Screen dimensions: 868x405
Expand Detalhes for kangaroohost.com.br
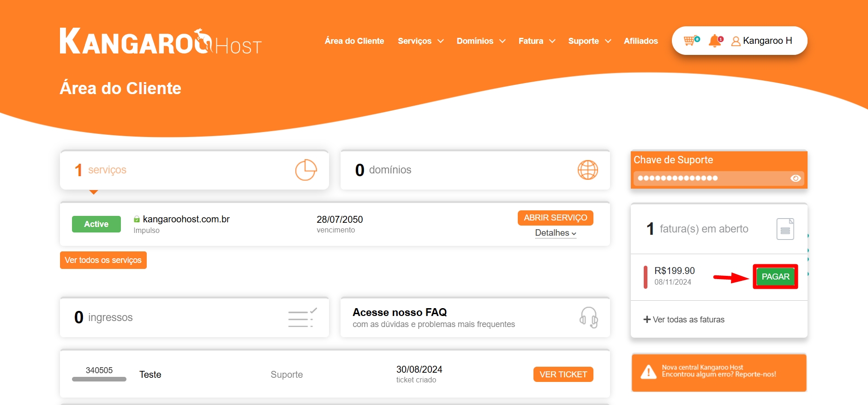555,233
